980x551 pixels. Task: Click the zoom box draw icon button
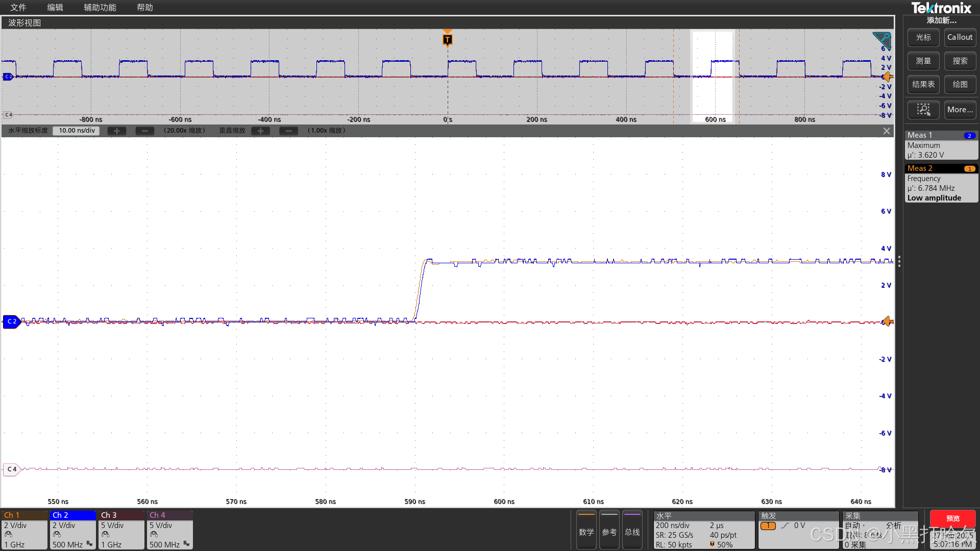pyautogui.click(x=923, y=110)
